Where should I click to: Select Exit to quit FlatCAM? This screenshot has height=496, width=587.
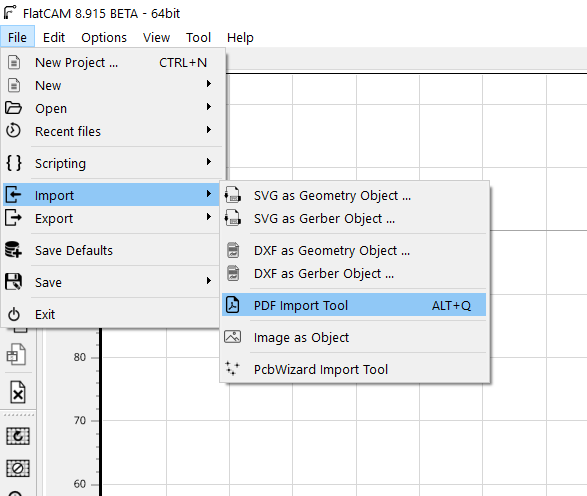coord(111,314)
